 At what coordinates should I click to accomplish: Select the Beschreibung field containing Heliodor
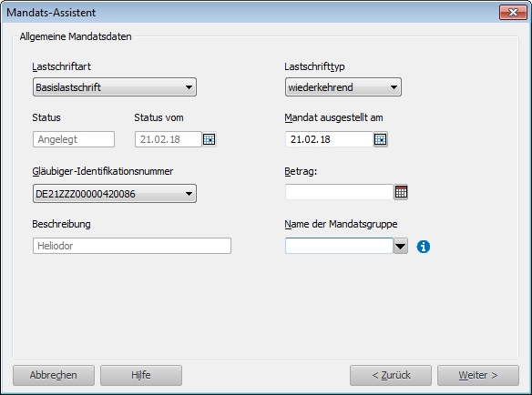point(132,246)
